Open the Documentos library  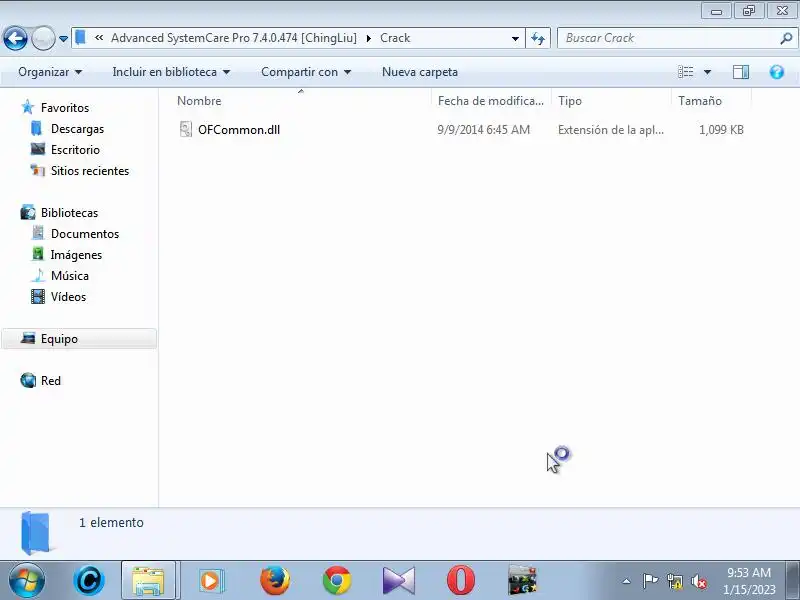[85, 234]
